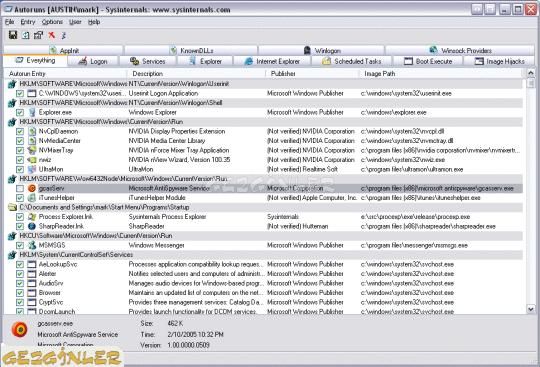Click '(Not verified) Hutteman' publisher cell
Viewport: 540px width, 367px height.
[x=298, y=226]
